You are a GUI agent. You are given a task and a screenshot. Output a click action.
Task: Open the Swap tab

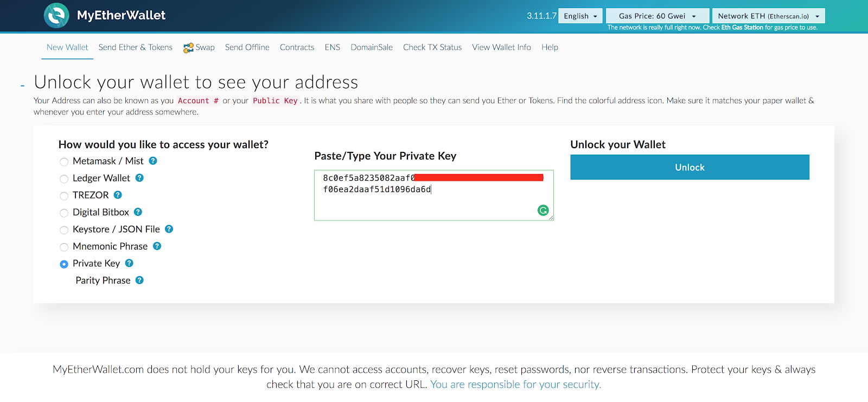pos(199,48)
